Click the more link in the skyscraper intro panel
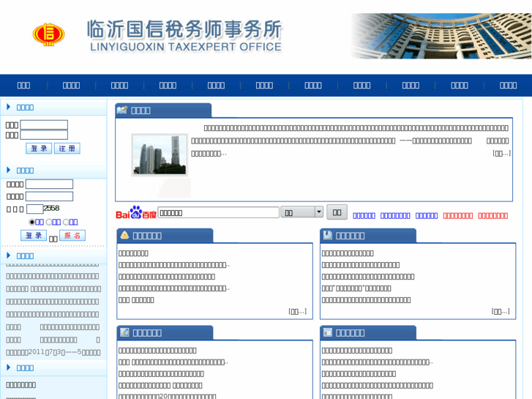The height and width of the screenshot is (399, 532). (501, 154)
